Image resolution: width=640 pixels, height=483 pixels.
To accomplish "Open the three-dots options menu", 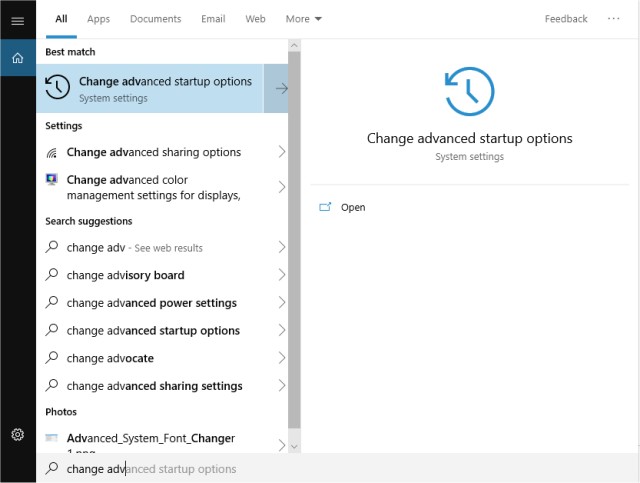I will (x=613, y=19).
